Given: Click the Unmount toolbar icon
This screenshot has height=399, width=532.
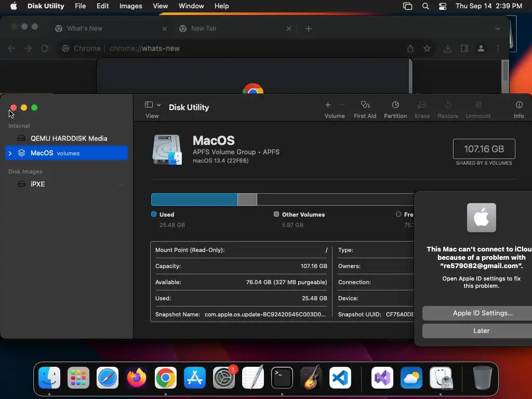Looking at the screenshot, I should tap(478, 105).
